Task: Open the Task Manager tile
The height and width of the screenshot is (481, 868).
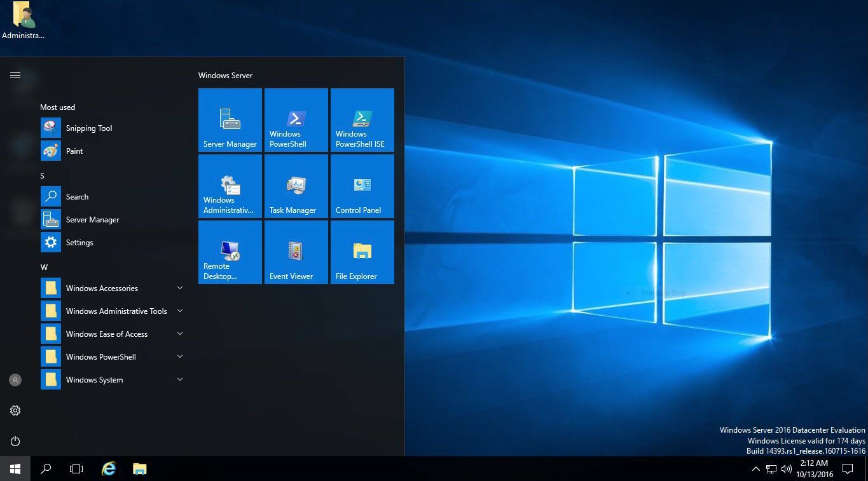Action: [296, 186]
